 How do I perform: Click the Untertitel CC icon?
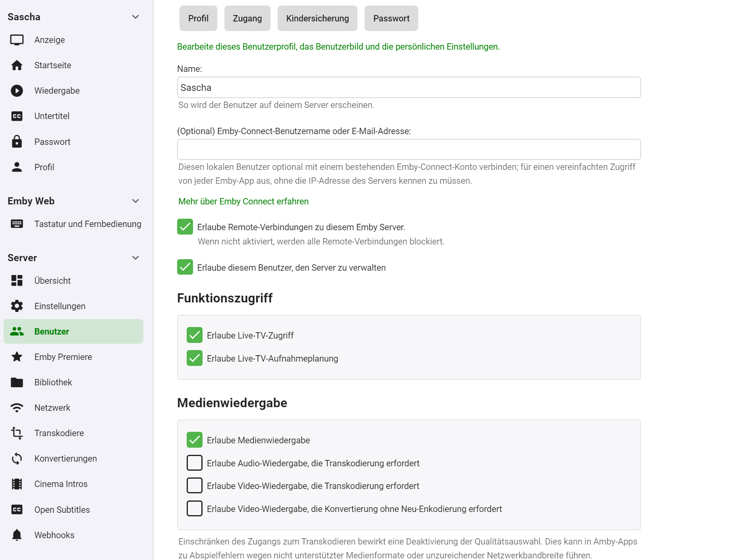point(17,116)
